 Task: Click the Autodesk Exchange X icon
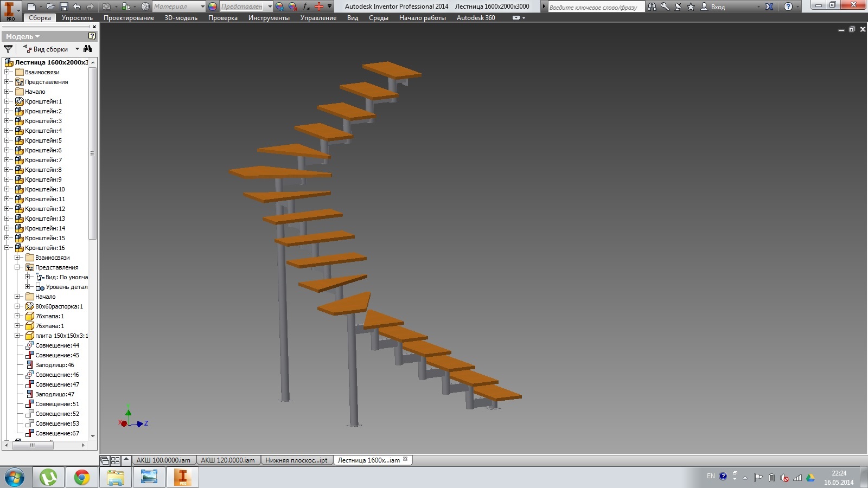(x=769, y=7)
